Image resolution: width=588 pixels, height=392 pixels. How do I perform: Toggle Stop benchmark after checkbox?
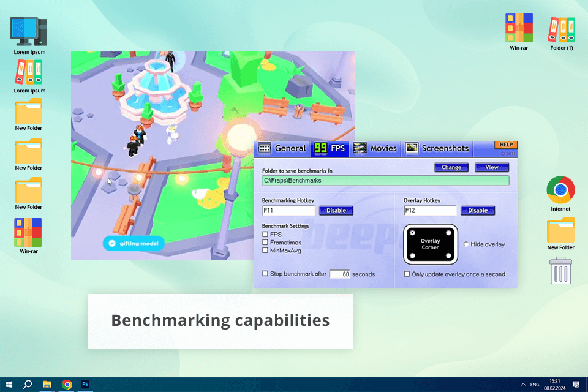click(x=265, y=273)
